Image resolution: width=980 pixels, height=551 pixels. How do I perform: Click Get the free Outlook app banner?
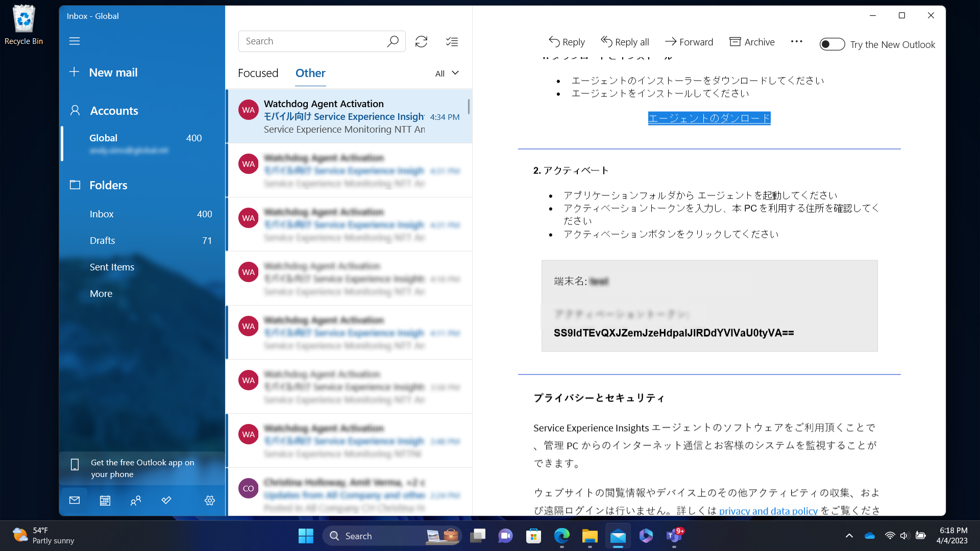tap(142, 468)
